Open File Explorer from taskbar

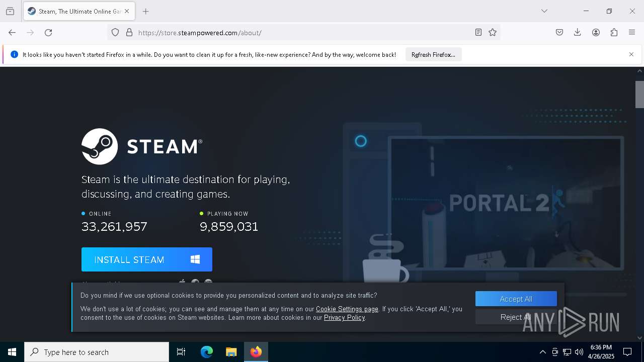coord(231,352)
